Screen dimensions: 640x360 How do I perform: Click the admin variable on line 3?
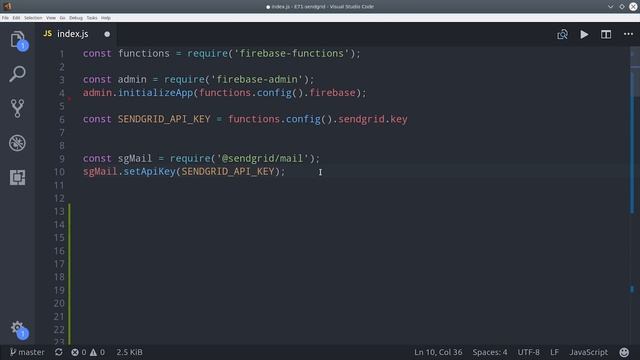[132, 79]
